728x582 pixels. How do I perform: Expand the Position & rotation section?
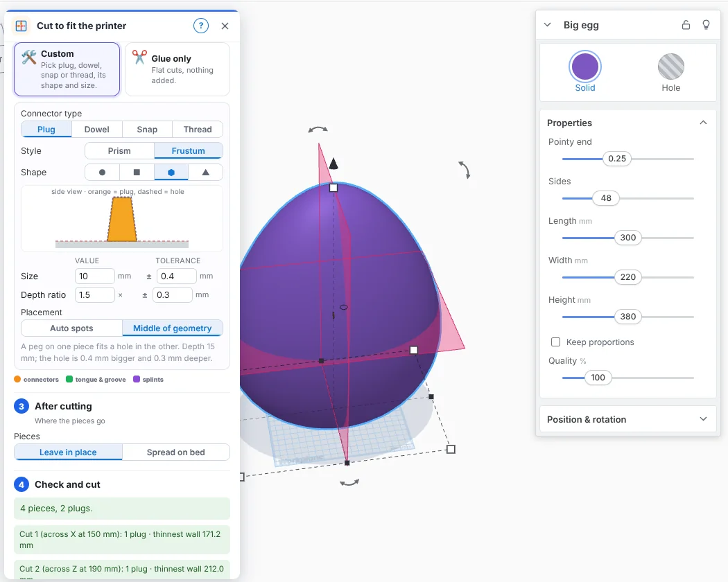pos(704,419)
